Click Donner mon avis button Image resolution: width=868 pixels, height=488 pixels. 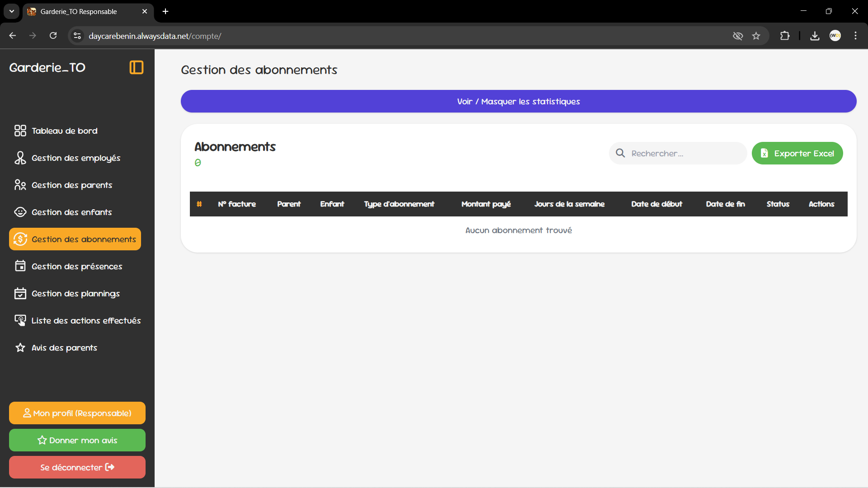click(77, 440)
